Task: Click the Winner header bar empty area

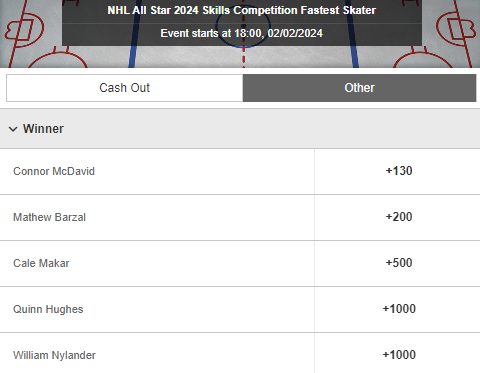Action: point(267,129)
